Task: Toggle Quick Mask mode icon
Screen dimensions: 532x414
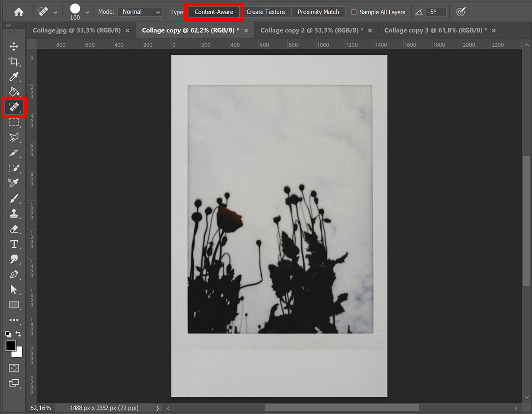Action: point(14,368)
